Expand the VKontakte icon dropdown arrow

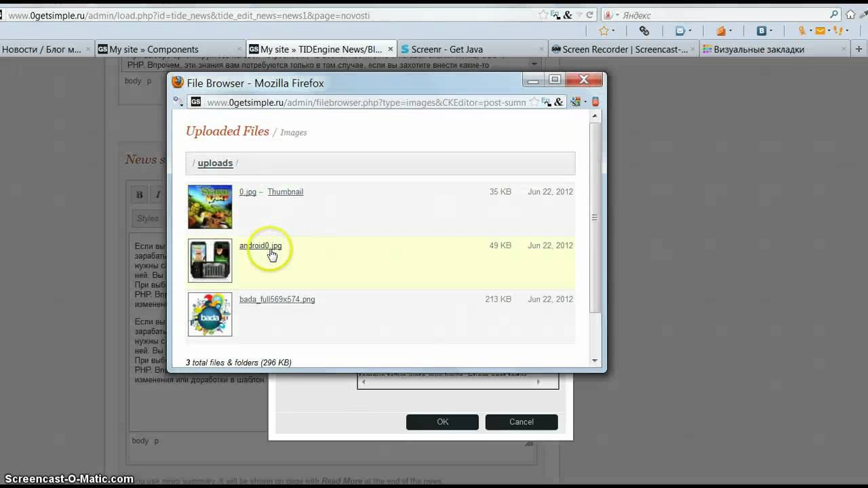771,31
